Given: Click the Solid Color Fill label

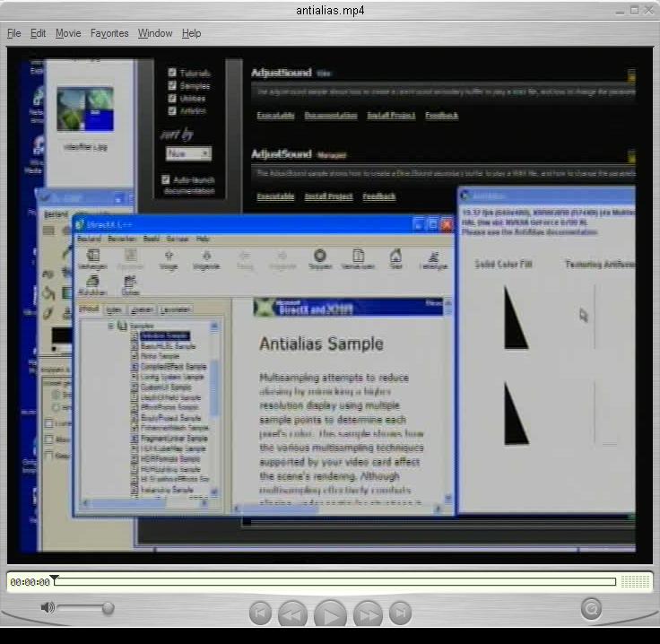Looking at the screenshot, I should [x=503, y=264].
